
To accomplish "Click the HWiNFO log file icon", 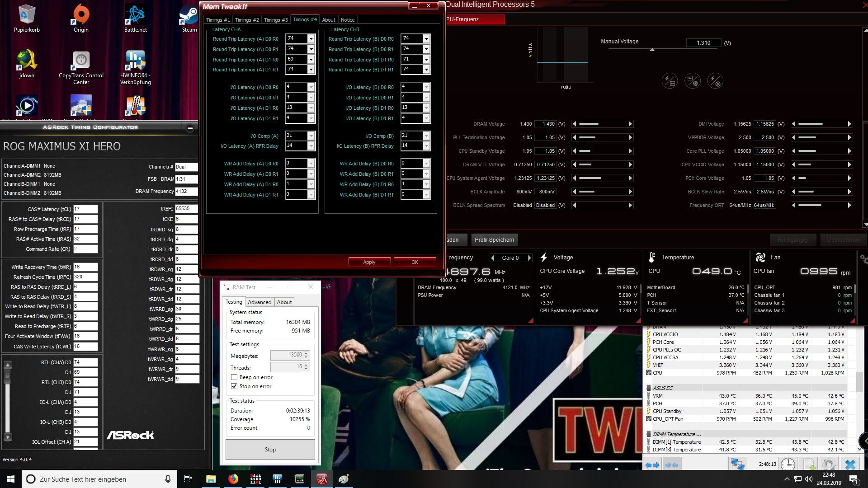I will [809, 464].
